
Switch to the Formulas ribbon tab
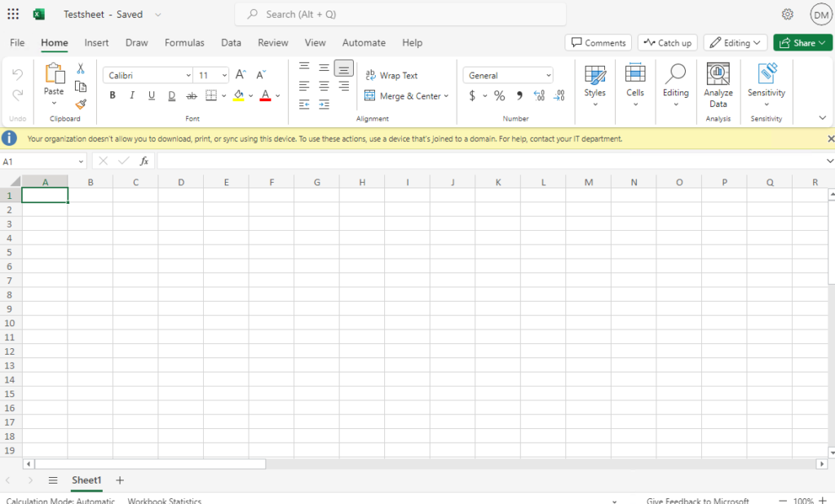point(184,42)
